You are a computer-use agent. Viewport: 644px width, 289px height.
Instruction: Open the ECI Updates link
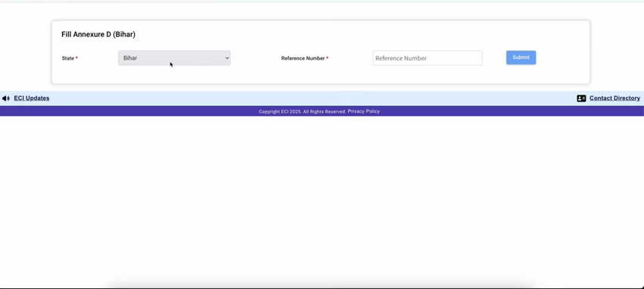pyautogui.click(x=32, y=98)
